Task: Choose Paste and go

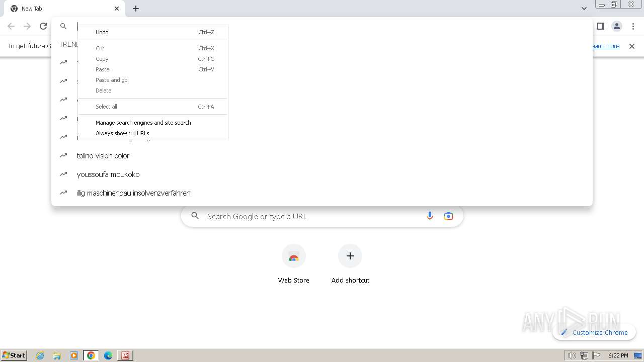Action: 153,80
